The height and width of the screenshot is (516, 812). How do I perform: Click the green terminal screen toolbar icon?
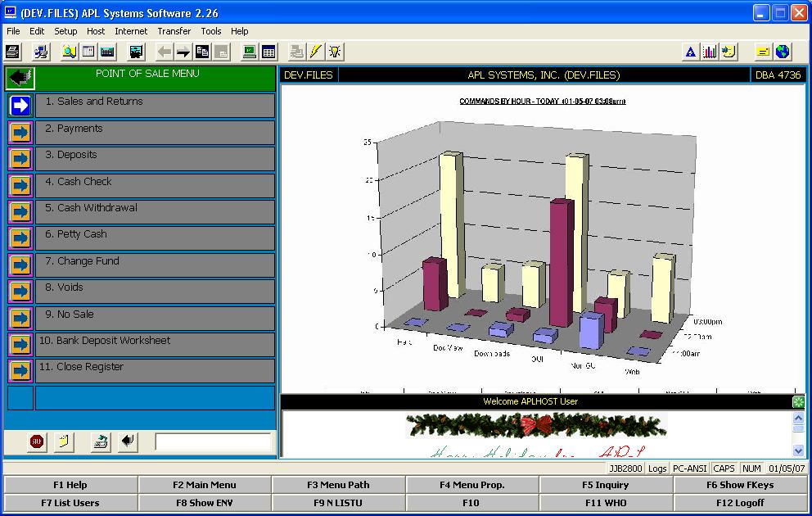250,52
